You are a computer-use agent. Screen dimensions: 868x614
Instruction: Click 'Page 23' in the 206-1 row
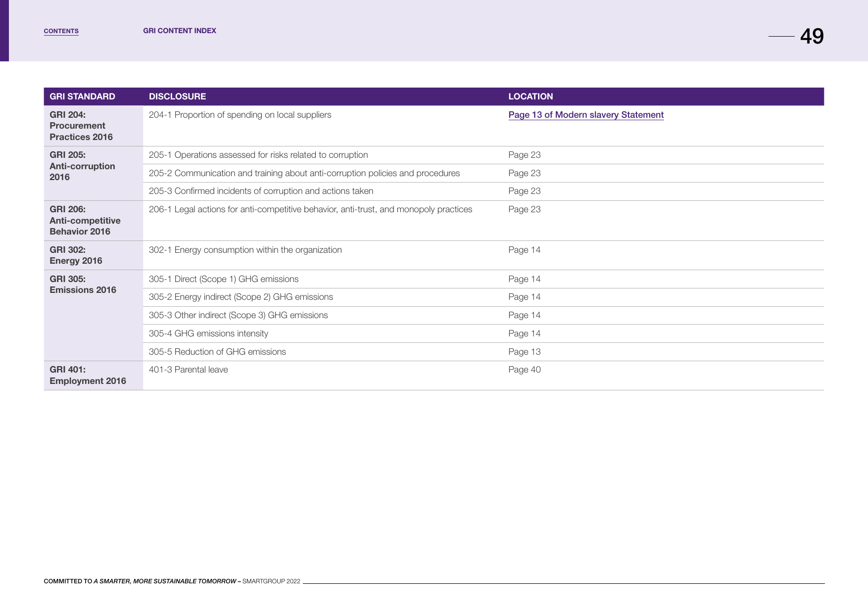525,209
